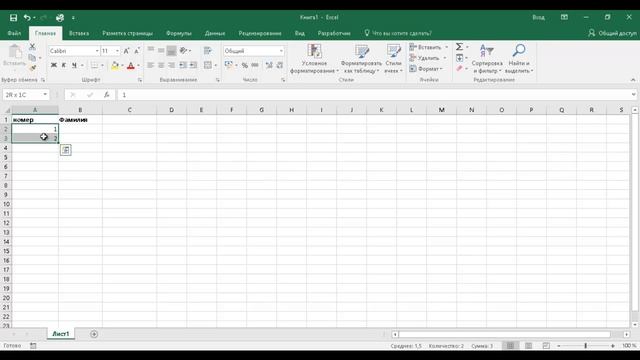The image size is (640, 360).
Task: Open the fill color yellow swatch
Action: tap(115, 65)
